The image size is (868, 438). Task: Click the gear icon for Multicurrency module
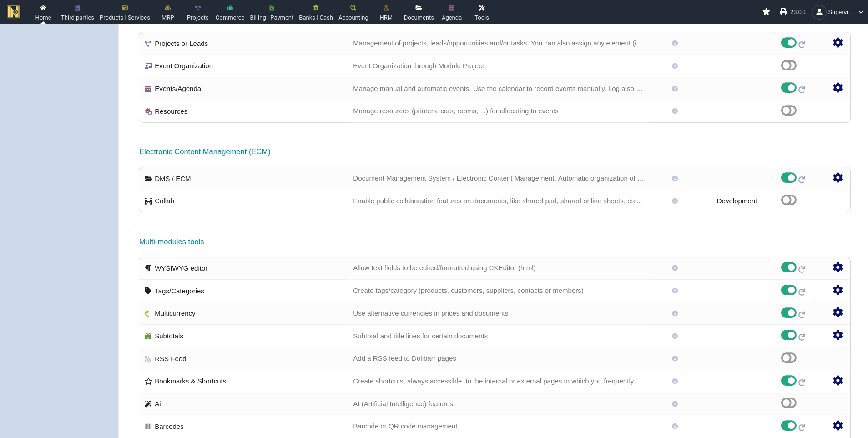[838, 312]
